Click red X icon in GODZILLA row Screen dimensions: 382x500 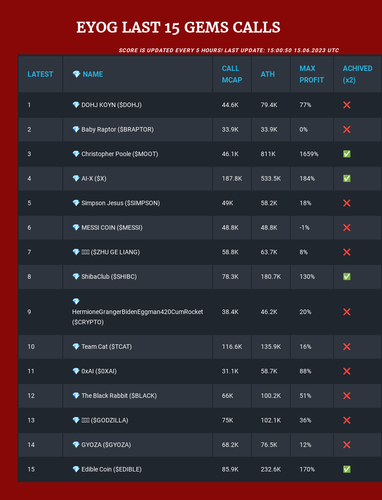point(347,420)
